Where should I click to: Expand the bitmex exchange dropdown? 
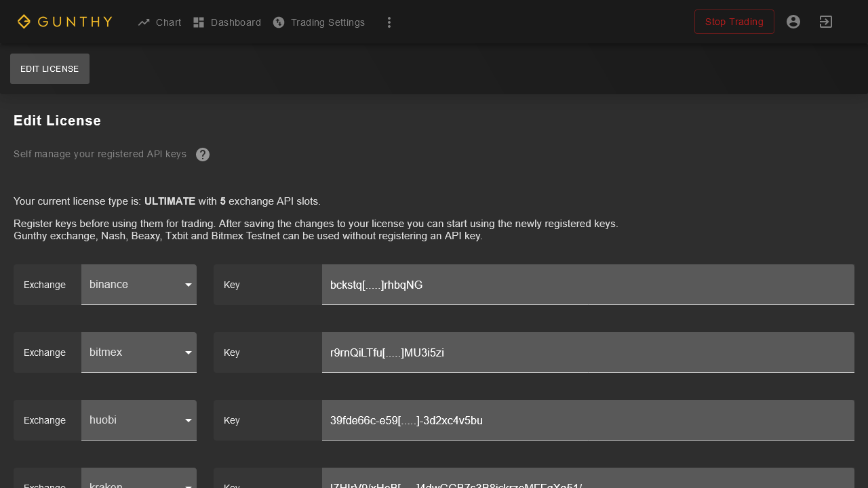point(139,352)
